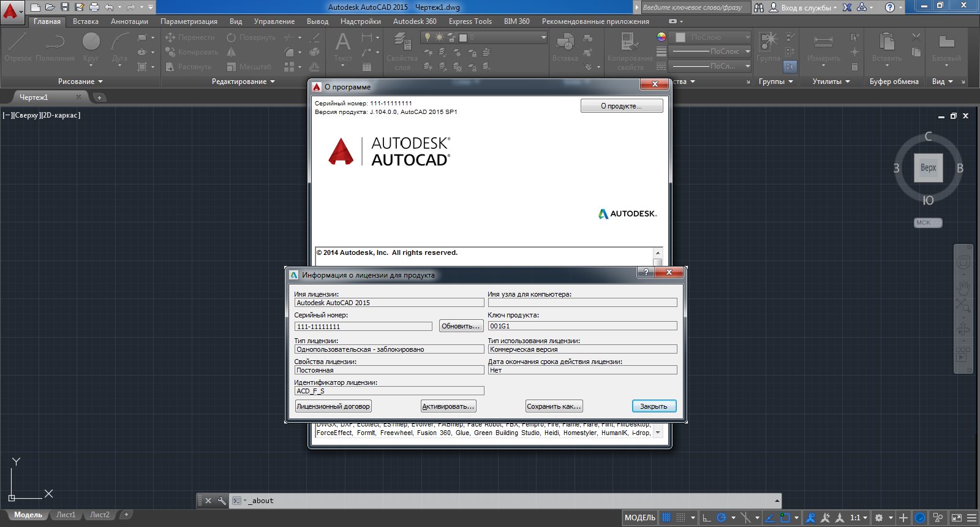
Task: Click the Вставка block insert icon
Action: 565,47
